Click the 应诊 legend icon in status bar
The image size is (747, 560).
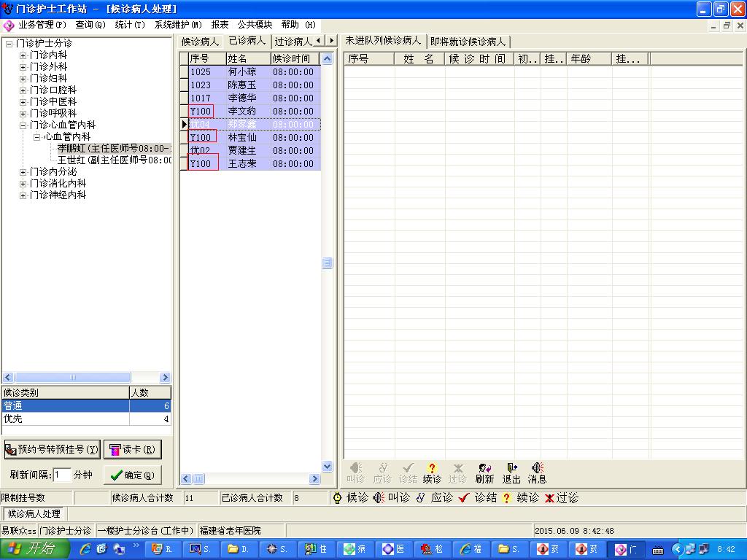pos(420,498)
